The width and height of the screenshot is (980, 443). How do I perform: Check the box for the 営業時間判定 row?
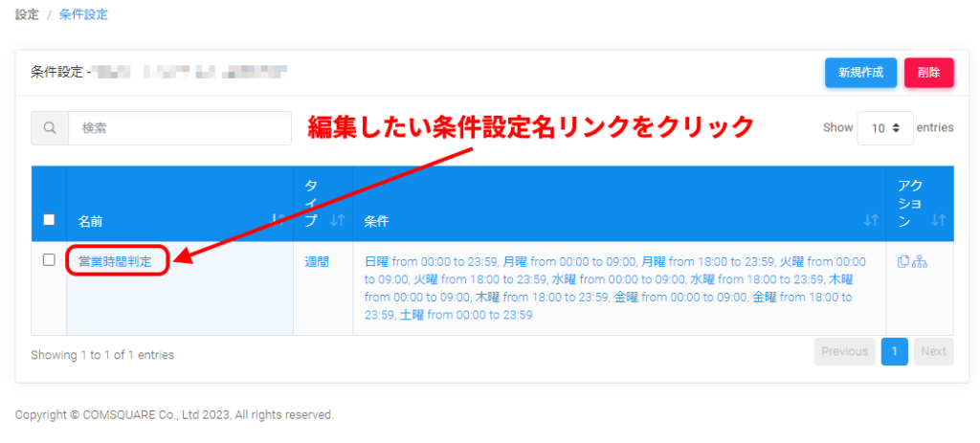[x=49, y=260]
